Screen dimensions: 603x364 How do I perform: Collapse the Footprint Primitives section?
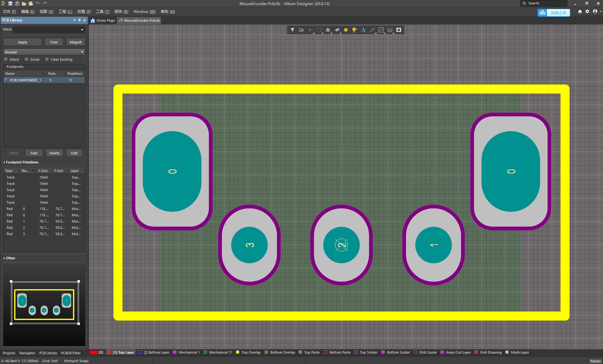4,162
